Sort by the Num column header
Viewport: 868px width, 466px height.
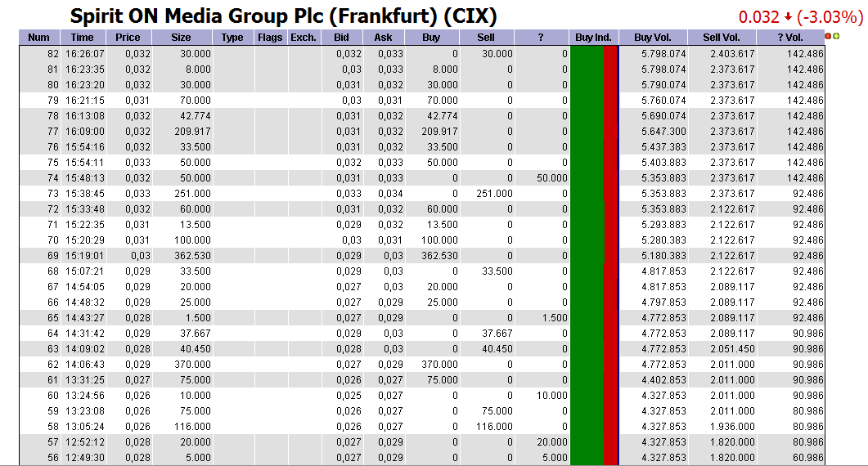tap(38, 38)
